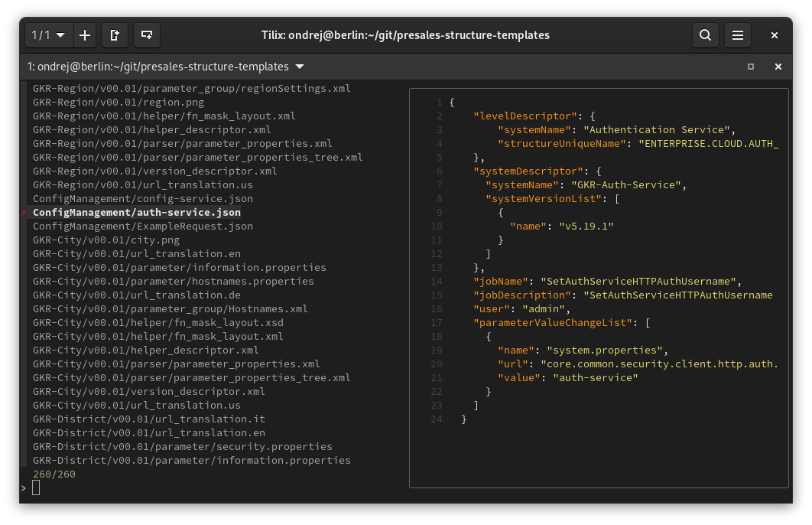
Task: Select GKR-City helper/fn_mask_layout.xsd row
Action: click(158, 323)
